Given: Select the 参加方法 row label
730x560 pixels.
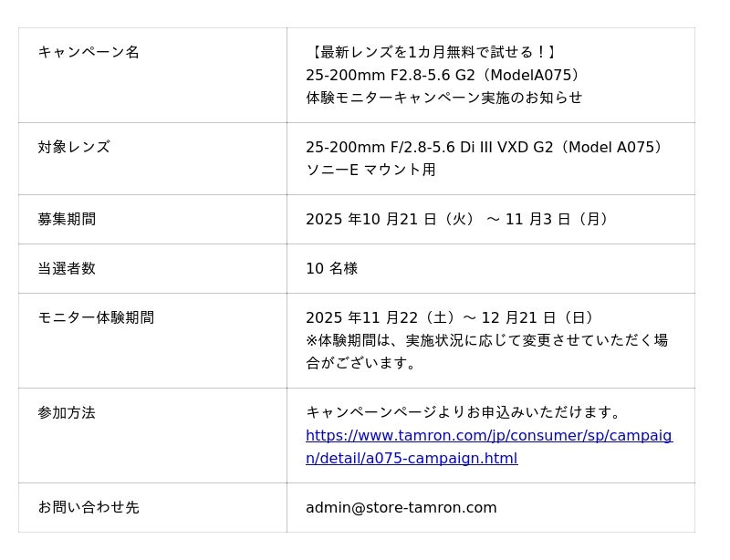Looking at the screenshot, I should (x=67, y=412).
